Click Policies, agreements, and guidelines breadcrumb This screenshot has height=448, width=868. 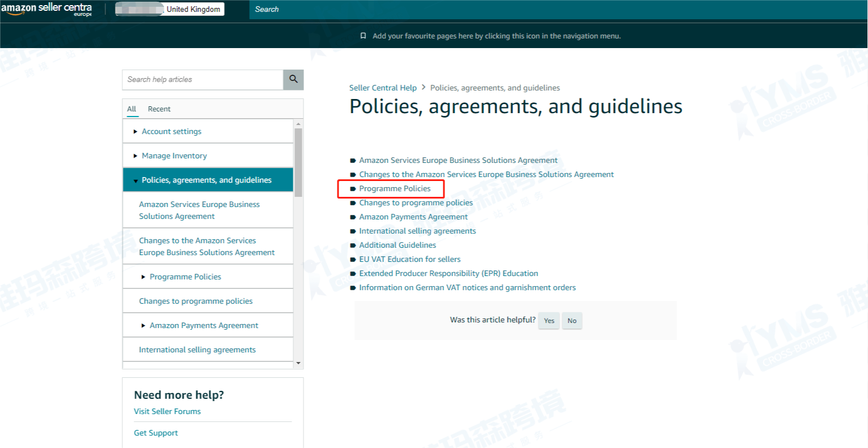click(495, 88)
